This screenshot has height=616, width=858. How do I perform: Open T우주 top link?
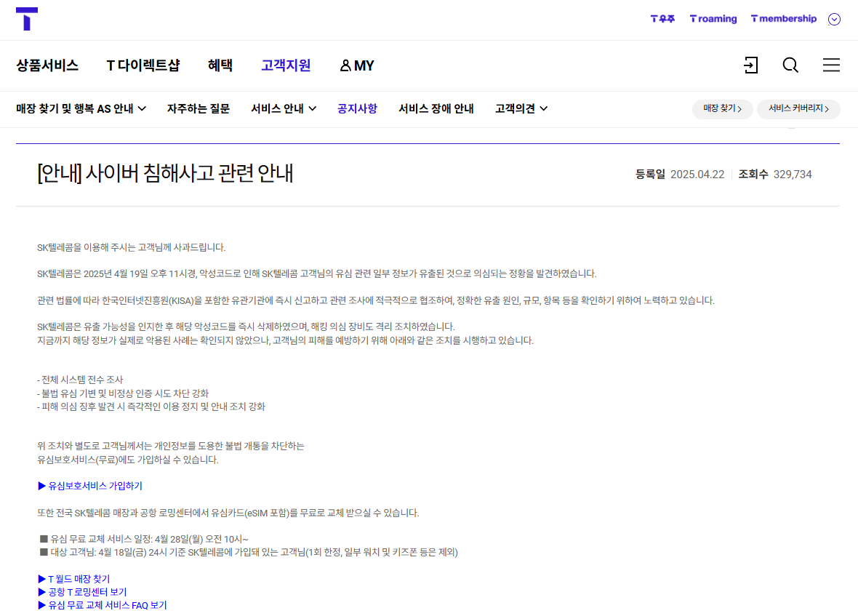(x=662, y=19)
